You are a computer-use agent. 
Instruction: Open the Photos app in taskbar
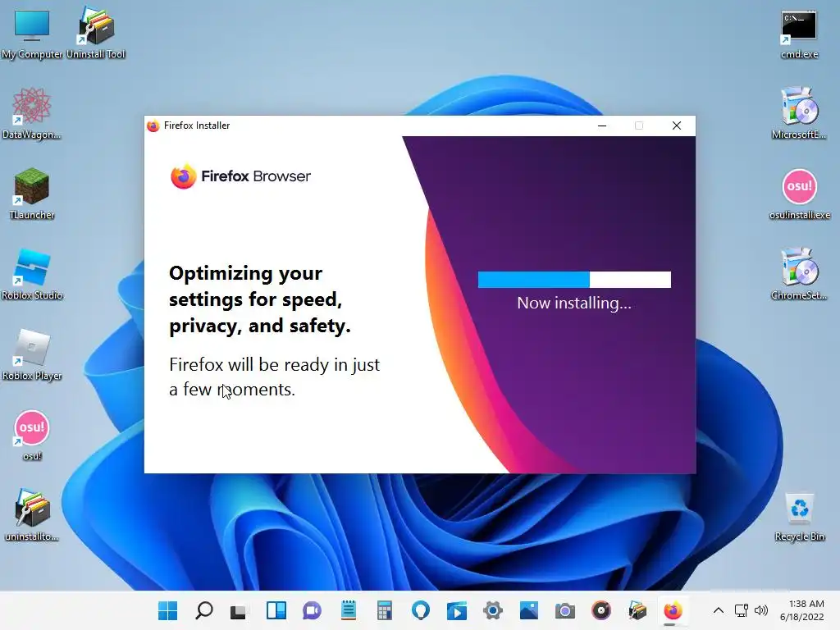pos(529,610)
